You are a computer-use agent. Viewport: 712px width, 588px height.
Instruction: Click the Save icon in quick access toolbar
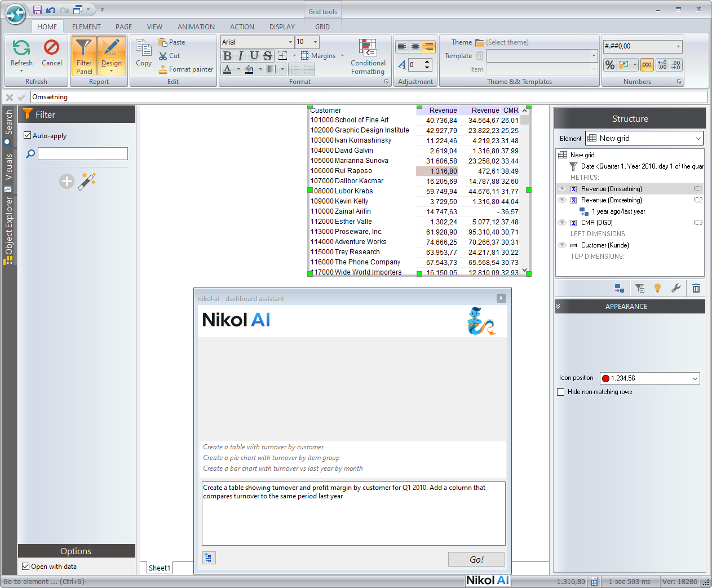click(37, 10)
